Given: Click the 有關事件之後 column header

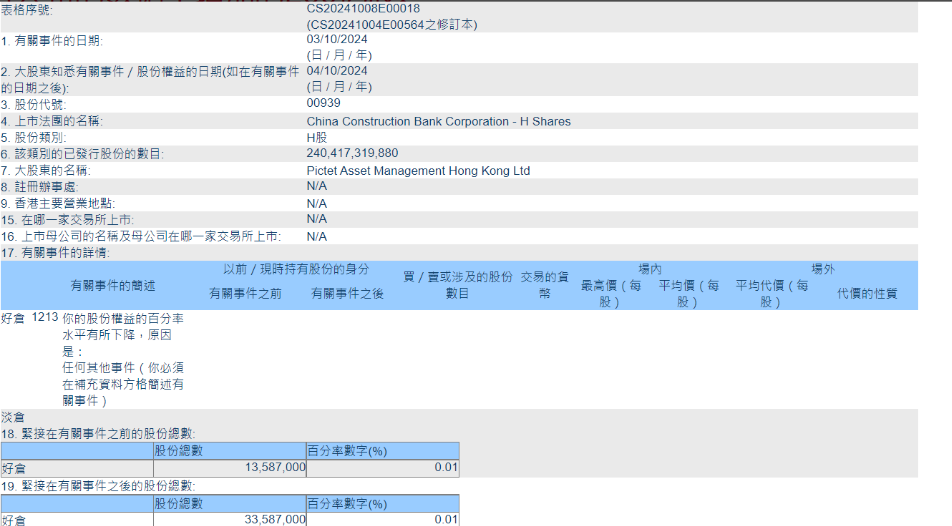Looking at the screenshot, I should tap(347, 294).
